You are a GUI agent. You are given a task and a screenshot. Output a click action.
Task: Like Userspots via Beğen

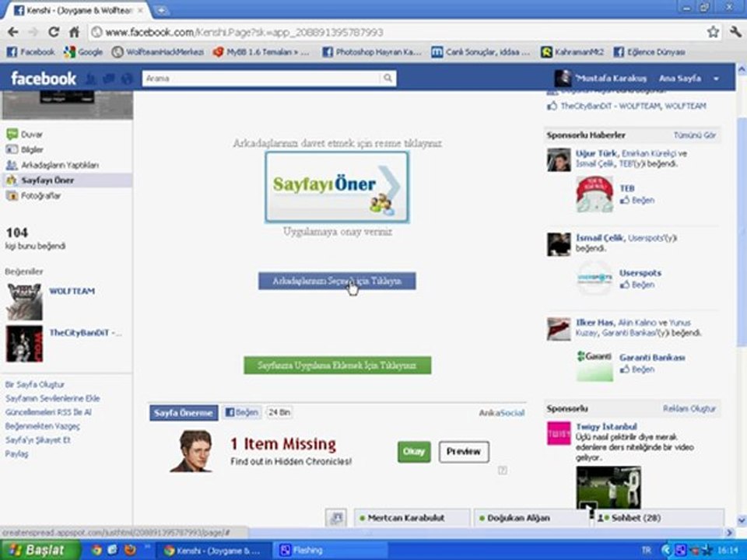coord(637,285)
